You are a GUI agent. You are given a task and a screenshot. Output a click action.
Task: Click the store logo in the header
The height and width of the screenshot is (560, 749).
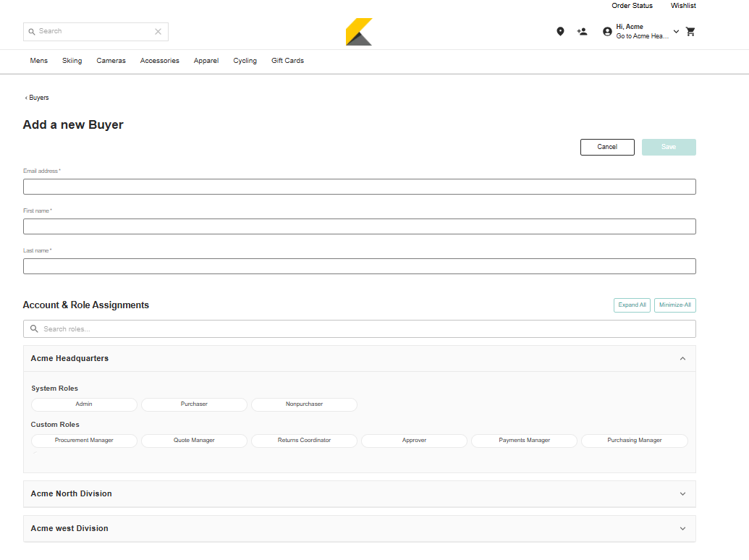tap(359, 32)
